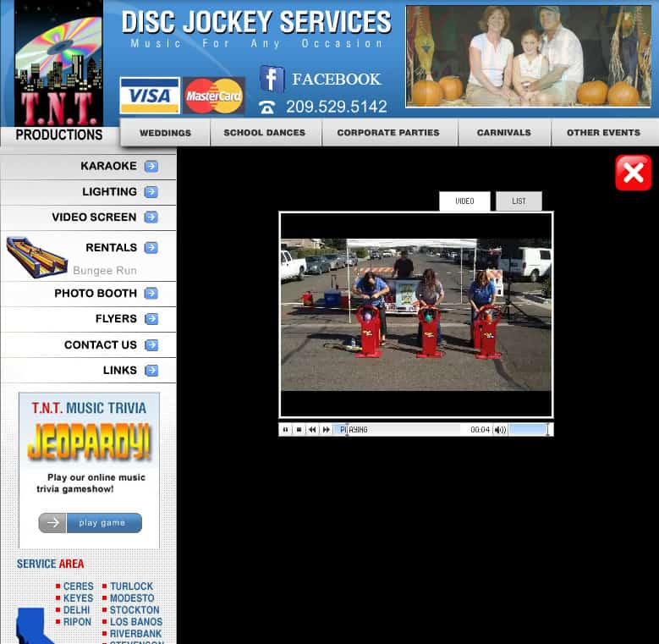
Task: Click the Visa card logo
Action: (150, 96)
